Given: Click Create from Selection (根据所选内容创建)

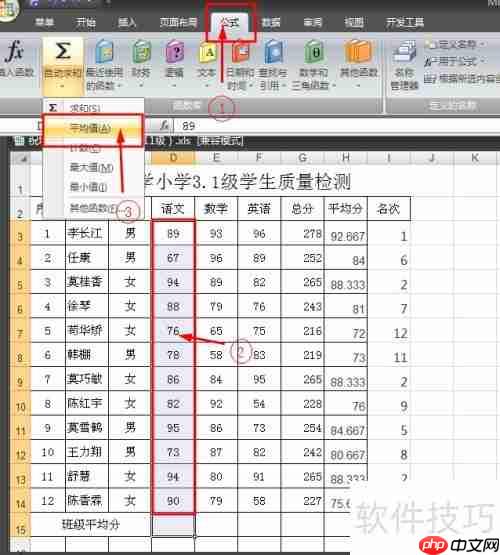Looking at the screenshot, I should 462,79.
